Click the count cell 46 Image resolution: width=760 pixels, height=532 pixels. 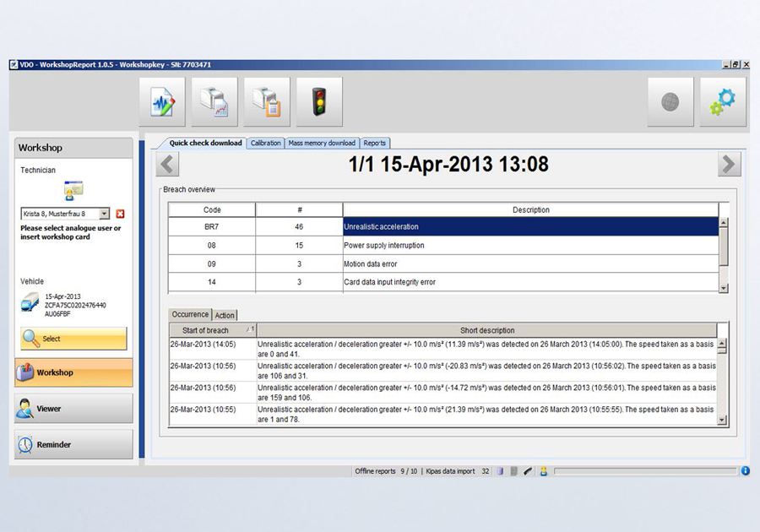pos(299,227)
